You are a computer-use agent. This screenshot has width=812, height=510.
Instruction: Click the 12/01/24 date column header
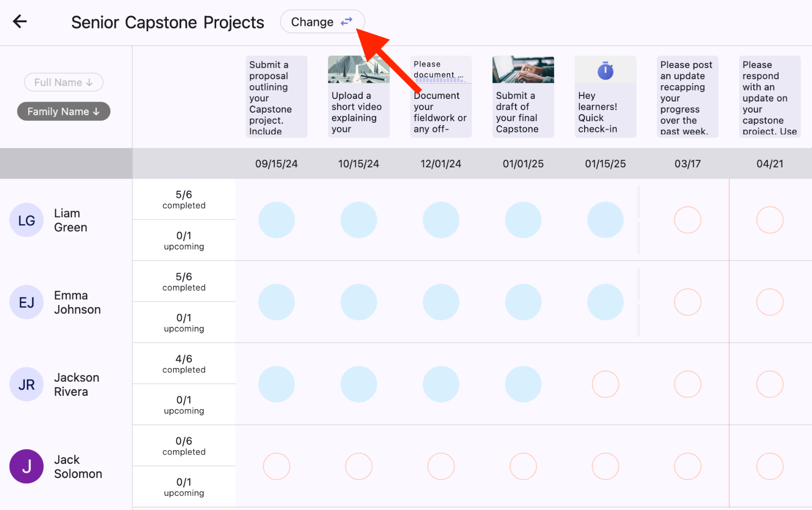pos(441,164)
